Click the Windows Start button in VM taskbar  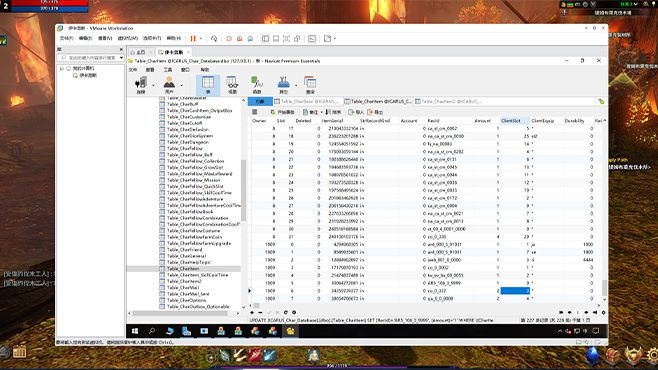click(x=135, y=331)
